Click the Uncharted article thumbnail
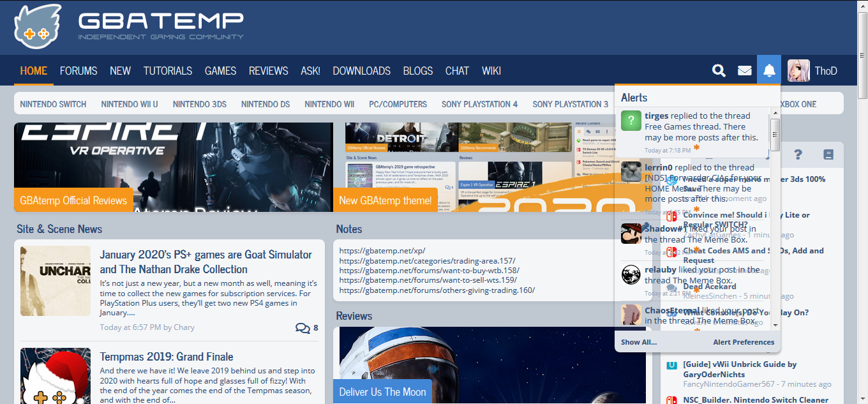Image resolution: width=868 pixels, height=404 pixels. [x=56, y=281]
